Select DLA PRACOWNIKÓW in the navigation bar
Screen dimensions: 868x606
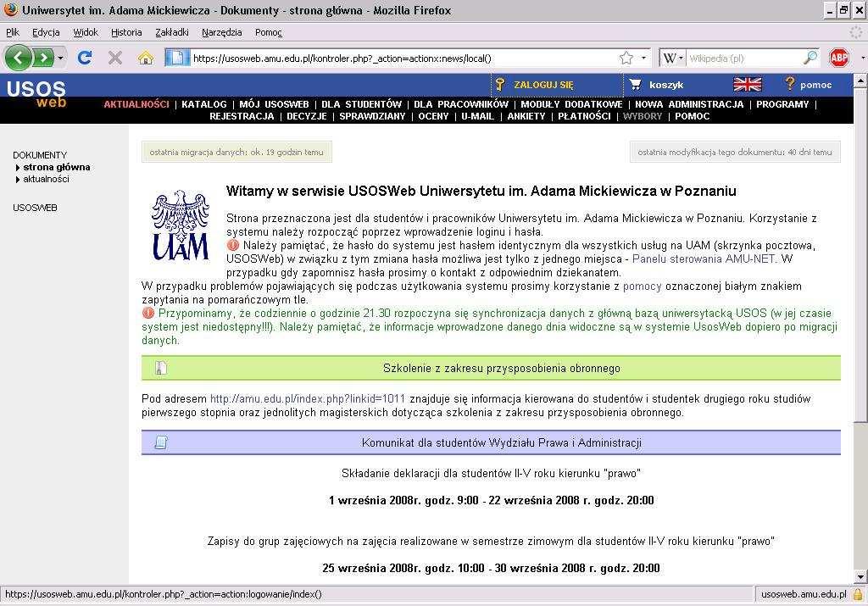coord(461,104)
